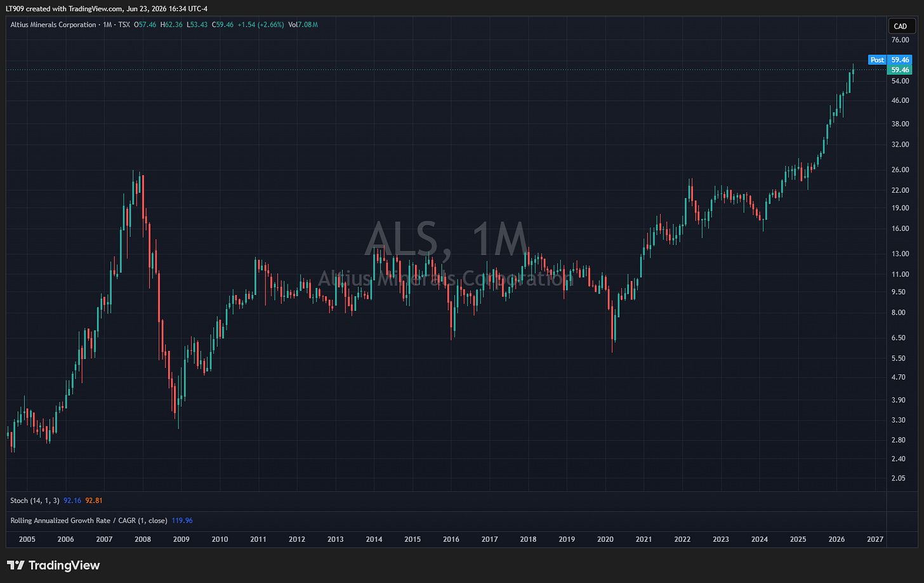This screenshot has width=924, height=583.
Task: Click the 2019 label on the time axis
Action: pos(567,539)
